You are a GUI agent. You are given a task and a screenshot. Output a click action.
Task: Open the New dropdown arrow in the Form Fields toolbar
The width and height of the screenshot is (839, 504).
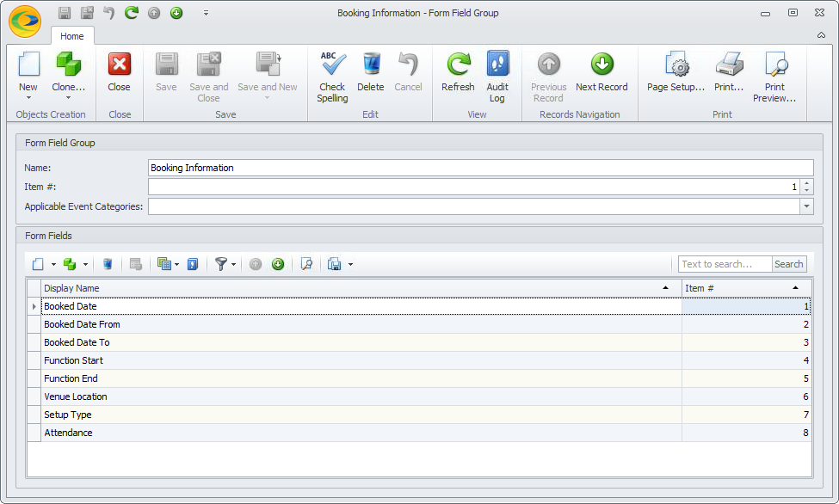coord(53,264)
